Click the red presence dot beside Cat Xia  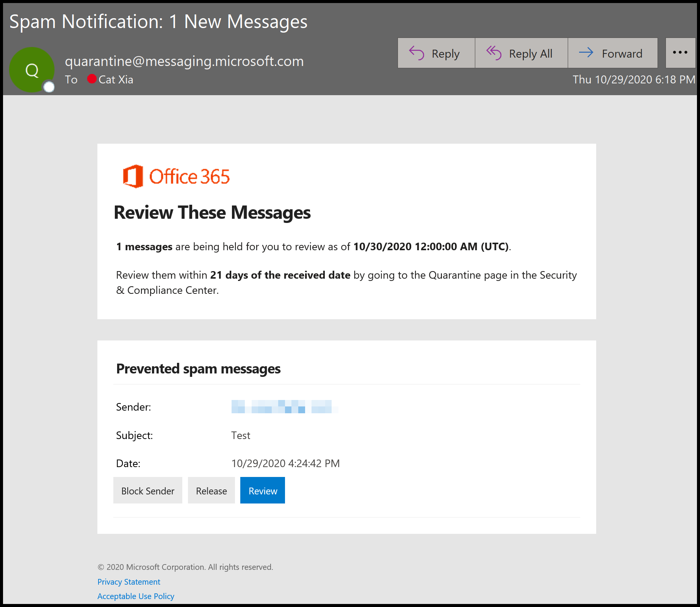pos(92,79)
